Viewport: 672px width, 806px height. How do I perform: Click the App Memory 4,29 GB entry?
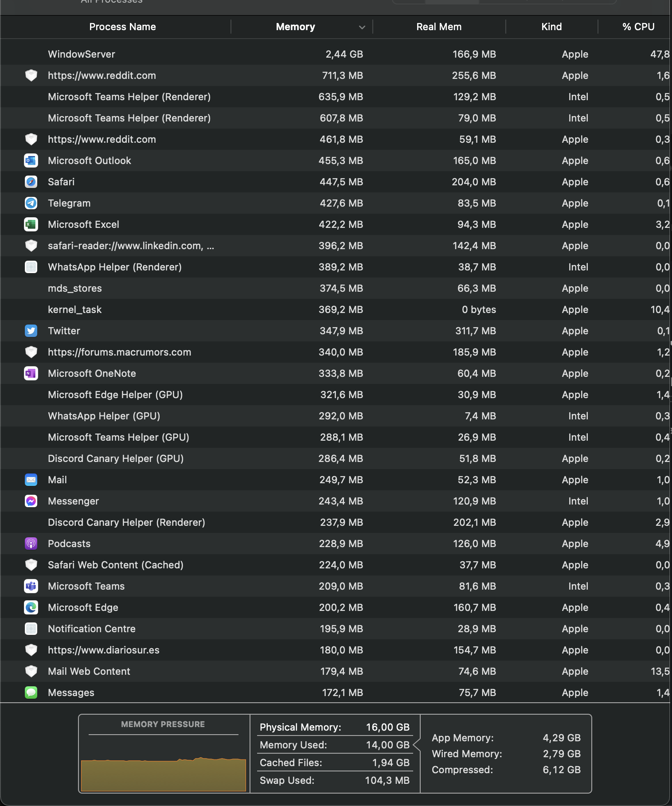[x=506, y=738]
